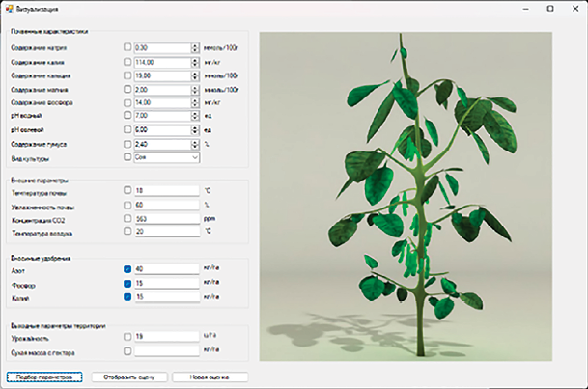The image size is (588, 389).
Task: Uncheck the Азот fertilizer checkbox
Action: pos(127,269)
